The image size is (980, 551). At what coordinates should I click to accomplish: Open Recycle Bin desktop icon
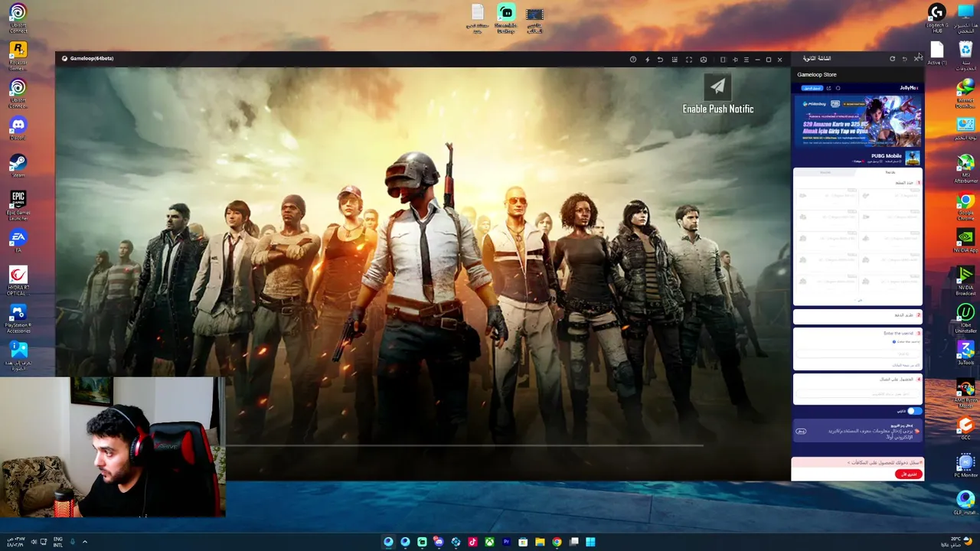pos(965,55)
